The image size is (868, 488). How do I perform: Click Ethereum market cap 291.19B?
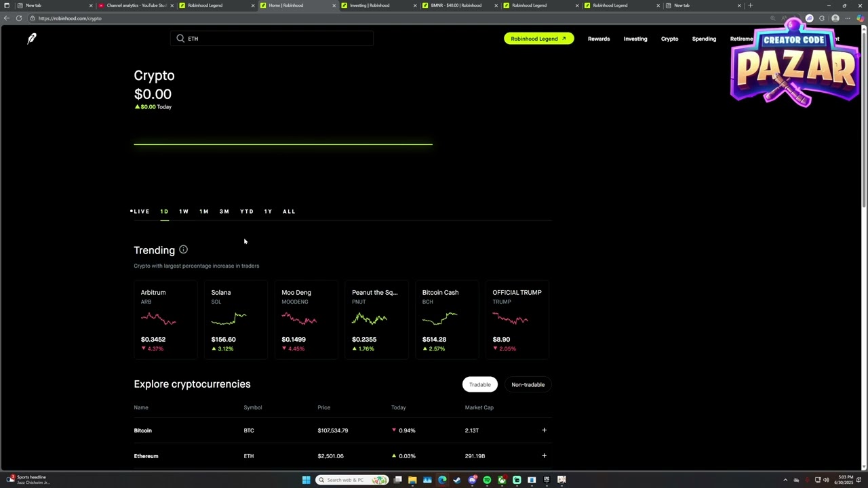click(475, 456)
